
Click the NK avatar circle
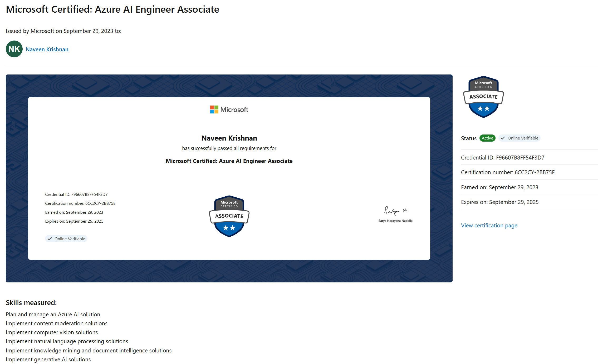point(14,49)
